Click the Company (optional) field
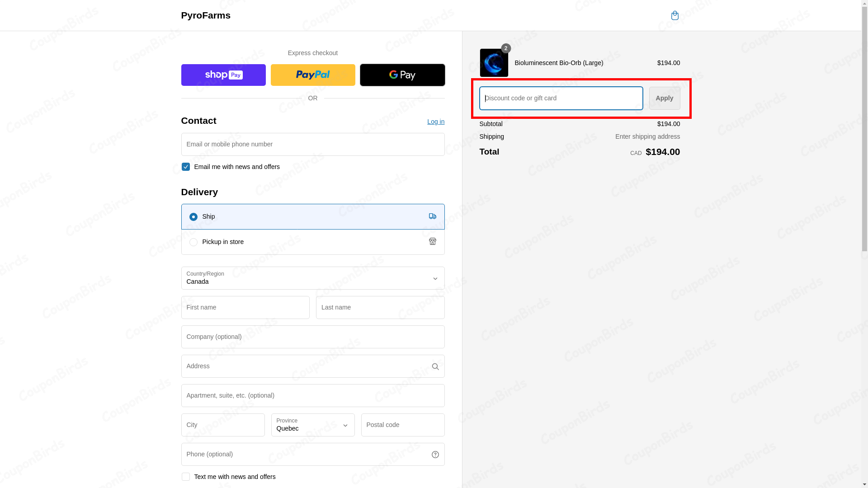Screen dimensions: 868x488 point(313,337)
